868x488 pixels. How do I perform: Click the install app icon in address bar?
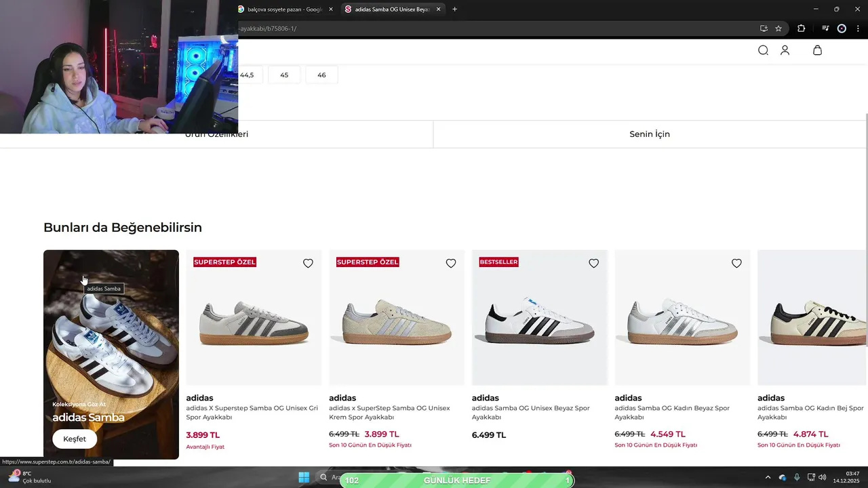point(764,28)
